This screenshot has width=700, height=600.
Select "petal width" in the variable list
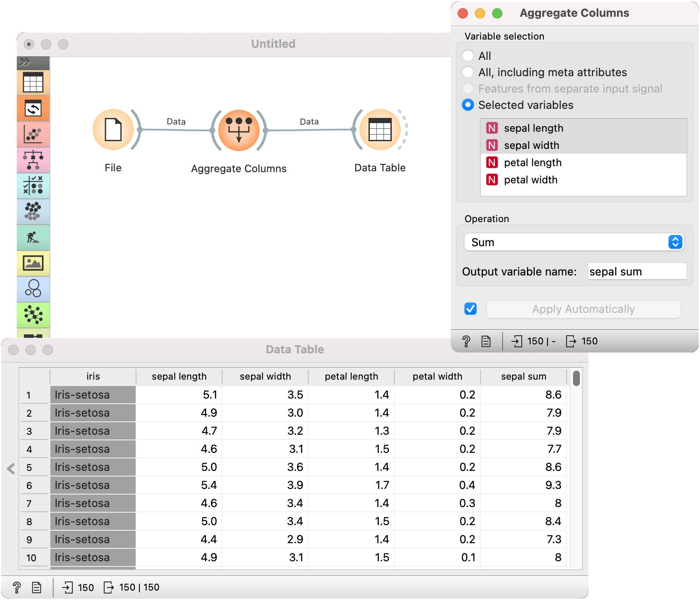coord(530,180)
